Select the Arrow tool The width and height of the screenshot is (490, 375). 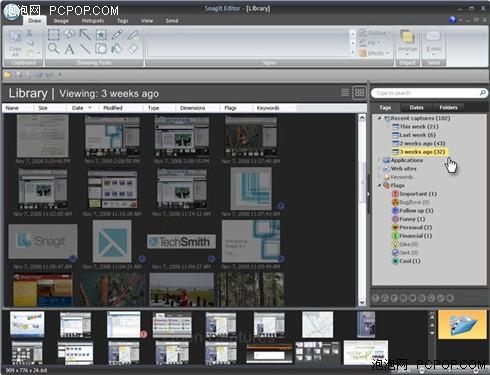(x=85, y=34)
